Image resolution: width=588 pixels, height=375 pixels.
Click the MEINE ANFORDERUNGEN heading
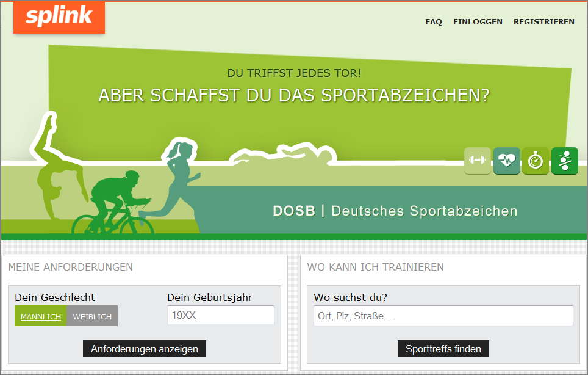[x=71, y=267]
